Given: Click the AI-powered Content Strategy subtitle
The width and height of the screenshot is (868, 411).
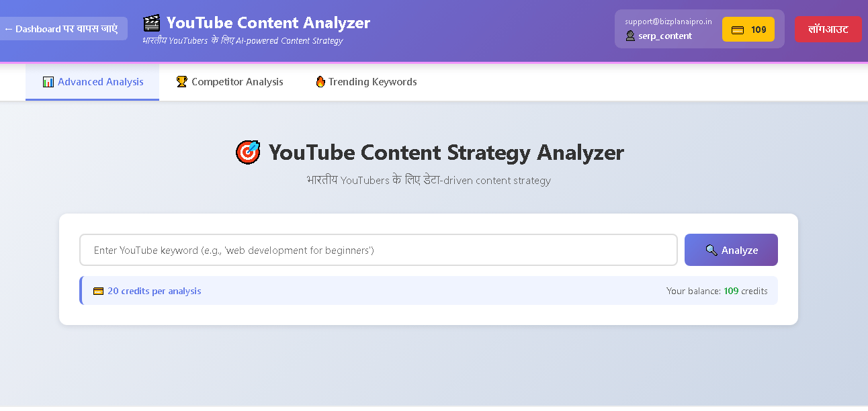Looking at the screenshot, I should tap(243, 40).
